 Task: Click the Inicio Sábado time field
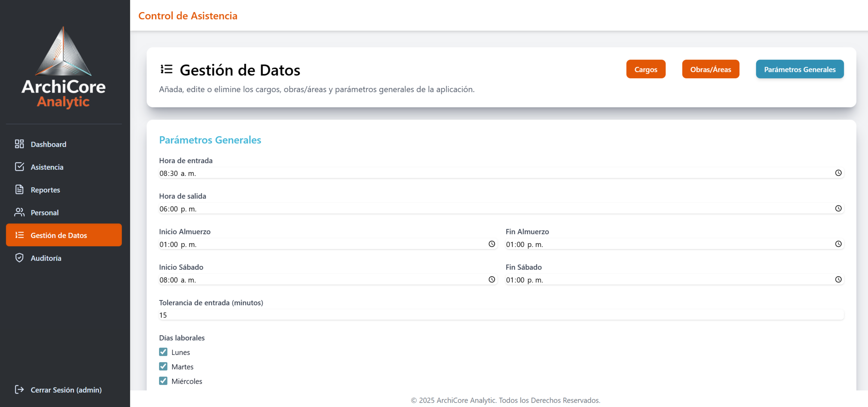click(x=328, y=280)
